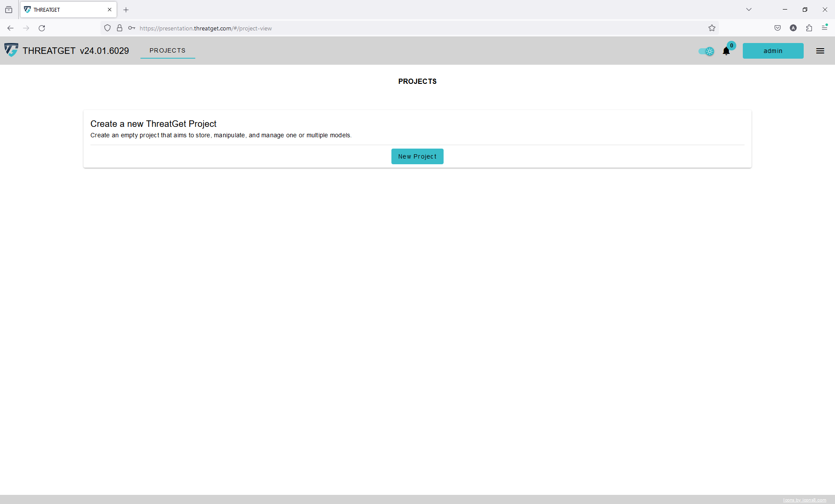Open the browser extensions menu
Image resolution: width=835 pixels, height=504 pixels.
pyautogui.click(x=809, y=28)
